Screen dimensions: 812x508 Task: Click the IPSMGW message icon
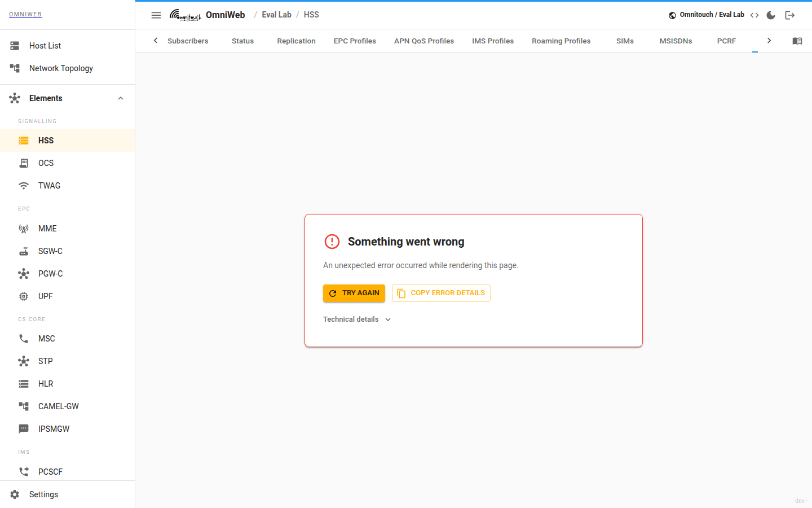(x=24, y=429)
